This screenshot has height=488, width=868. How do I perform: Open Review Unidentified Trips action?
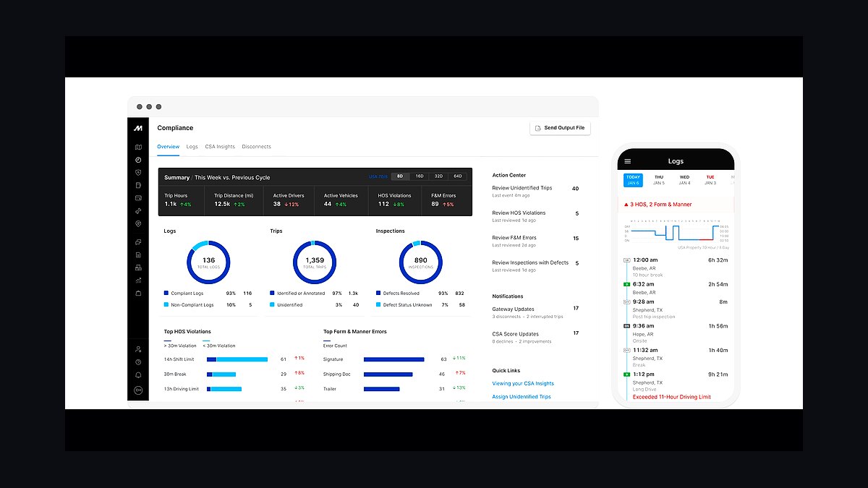pyautogui.click(x=535, y=192)
